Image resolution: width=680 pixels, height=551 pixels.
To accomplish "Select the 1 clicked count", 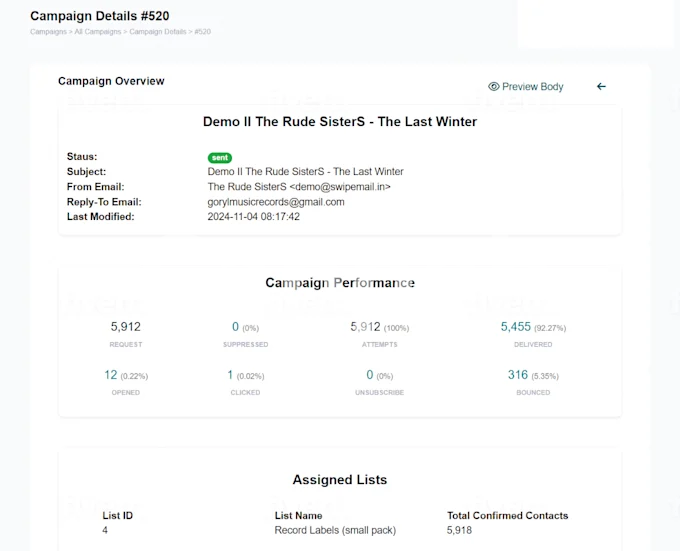I will click(x=230, y=375).
